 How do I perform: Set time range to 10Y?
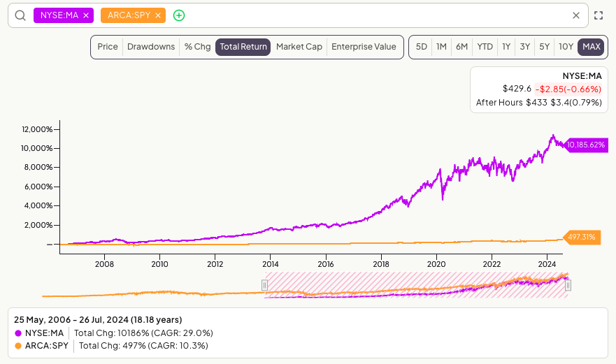point(566,47)
